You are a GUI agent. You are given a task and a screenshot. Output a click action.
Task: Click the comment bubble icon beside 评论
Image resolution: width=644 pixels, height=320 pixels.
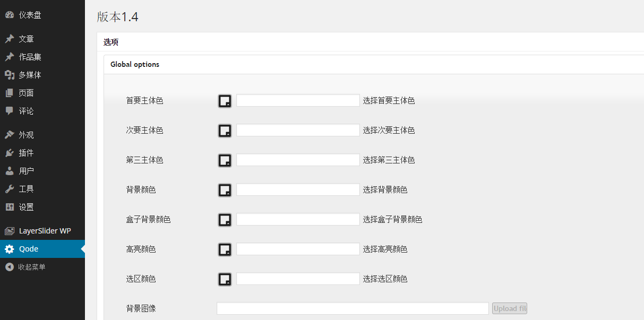[9, 111]
